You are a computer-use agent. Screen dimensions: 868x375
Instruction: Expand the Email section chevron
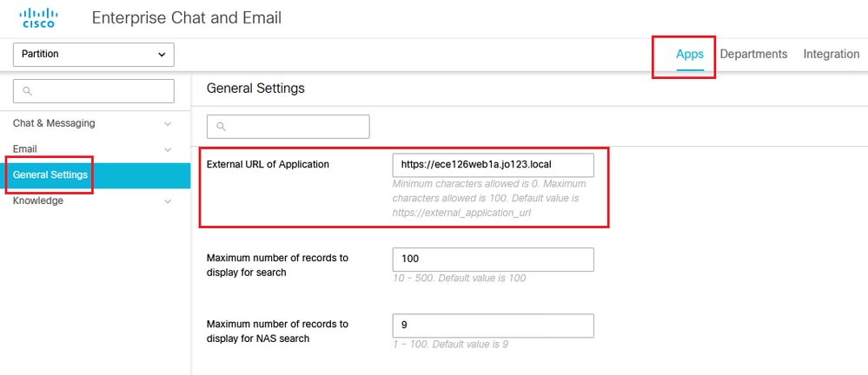(x=168, y=149)
